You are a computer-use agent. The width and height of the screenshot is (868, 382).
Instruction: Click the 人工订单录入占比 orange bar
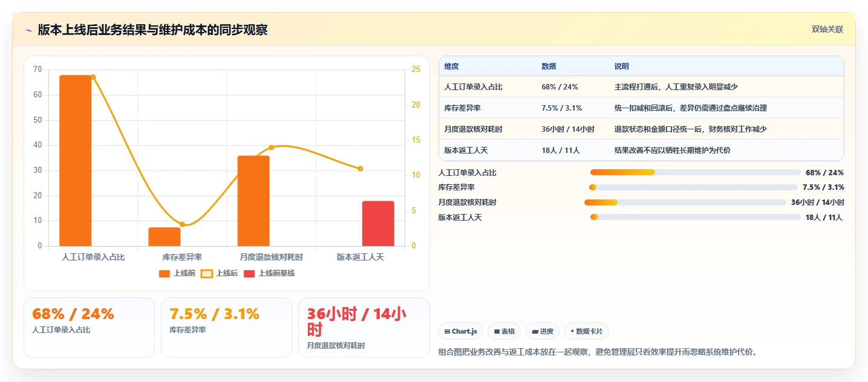coord(76,160)
